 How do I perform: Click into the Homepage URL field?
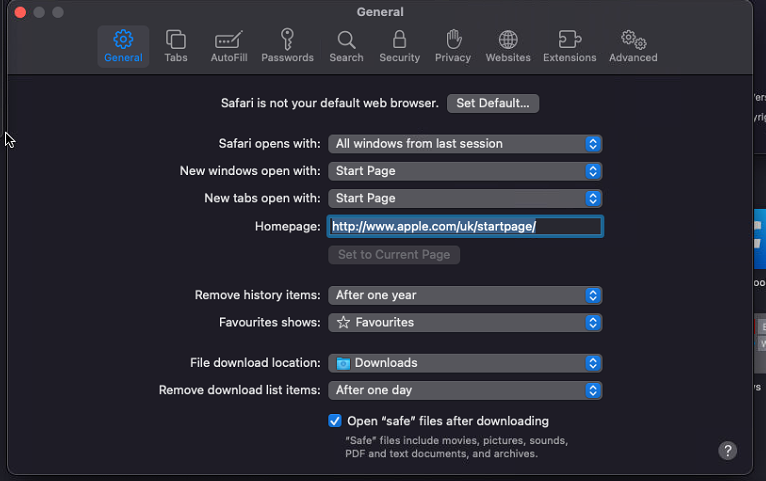coord(465,227)
